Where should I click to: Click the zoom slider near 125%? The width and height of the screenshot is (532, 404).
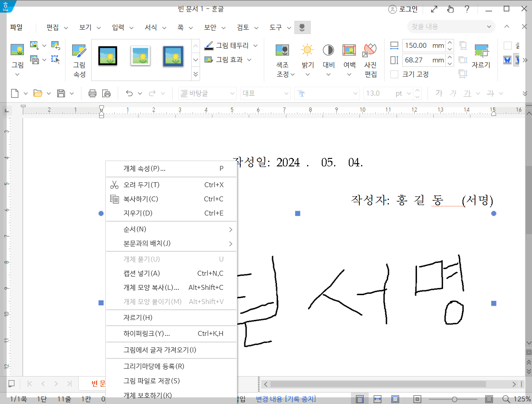pos(454,399)
